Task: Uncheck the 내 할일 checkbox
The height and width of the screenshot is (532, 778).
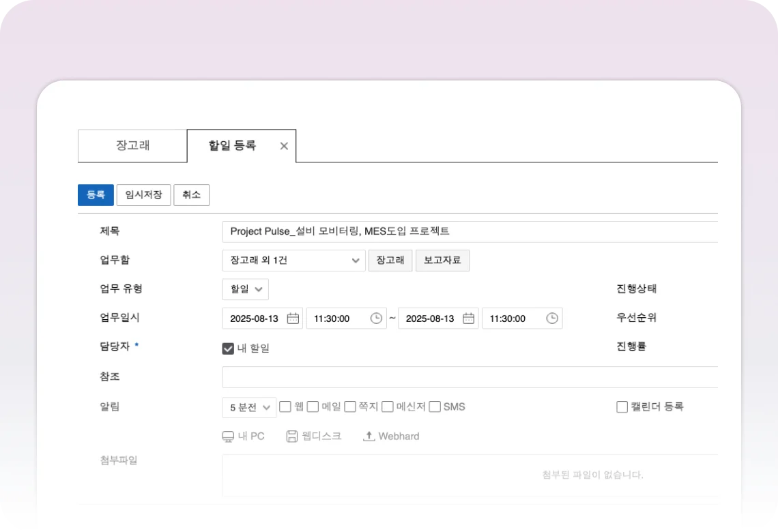Action: 229,349
